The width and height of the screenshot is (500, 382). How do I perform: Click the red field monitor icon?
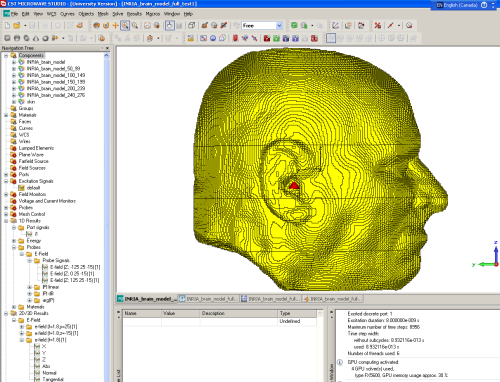point(267,38)
